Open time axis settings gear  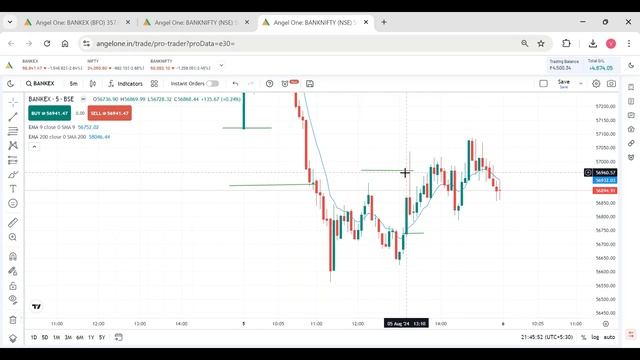click(606, 324)
